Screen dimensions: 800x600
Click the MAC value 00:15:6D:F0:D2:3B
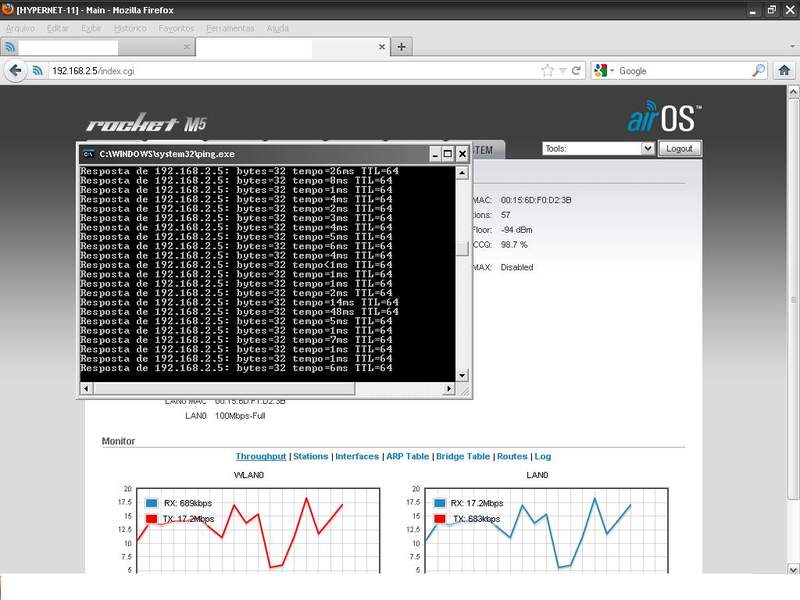pos(536,200)
